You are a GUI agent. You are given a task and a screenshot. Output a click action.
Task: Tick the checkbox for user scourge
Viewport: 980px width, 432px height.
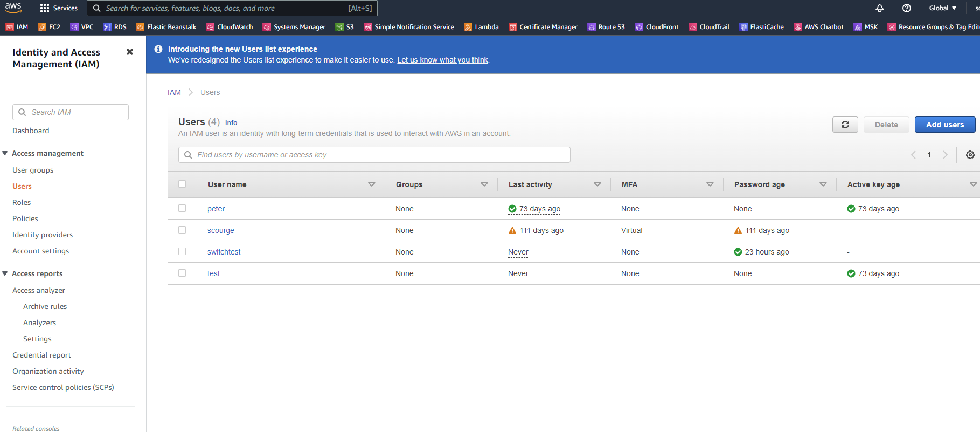(182, 230)
